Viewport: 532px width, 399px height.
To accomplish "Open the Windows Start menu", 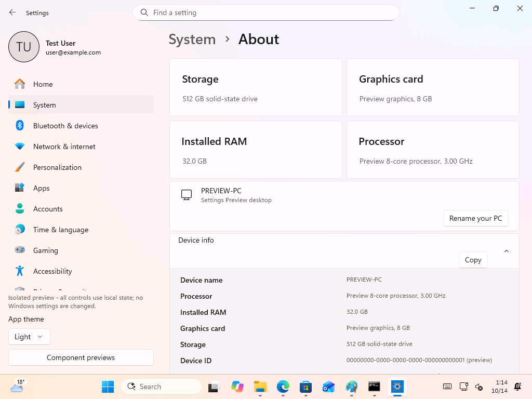I will (x=108, y=387).
